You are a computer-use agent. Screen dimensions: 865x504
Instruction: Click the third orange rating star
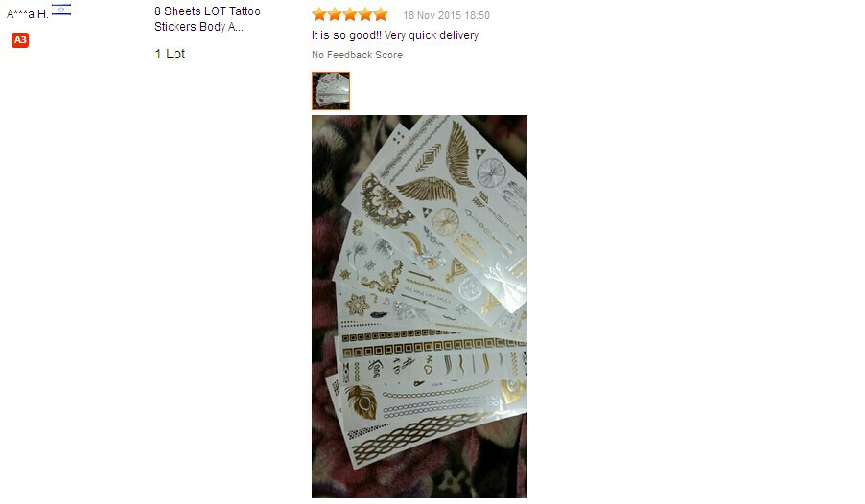[350, 14]
